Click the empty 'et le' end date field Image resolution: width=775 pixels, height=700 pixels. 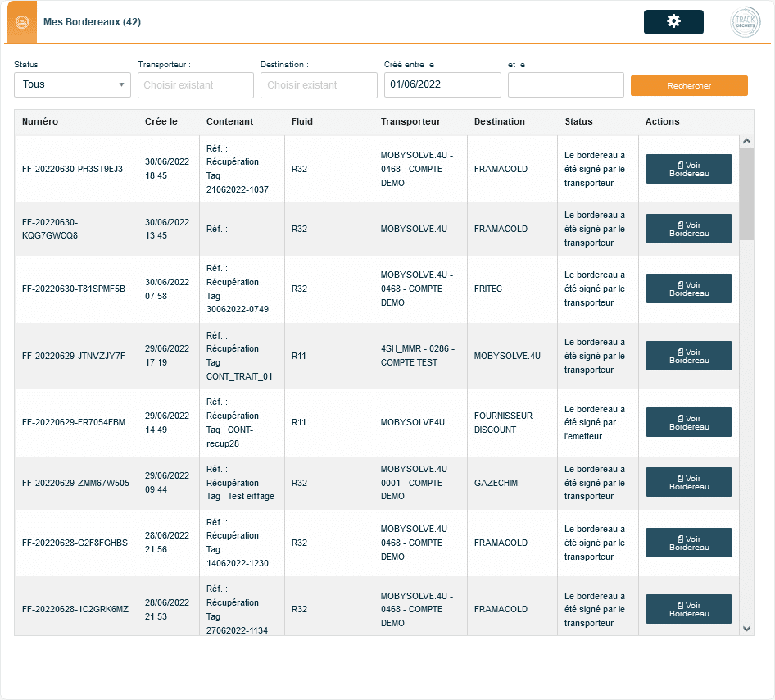pos(566,85)
